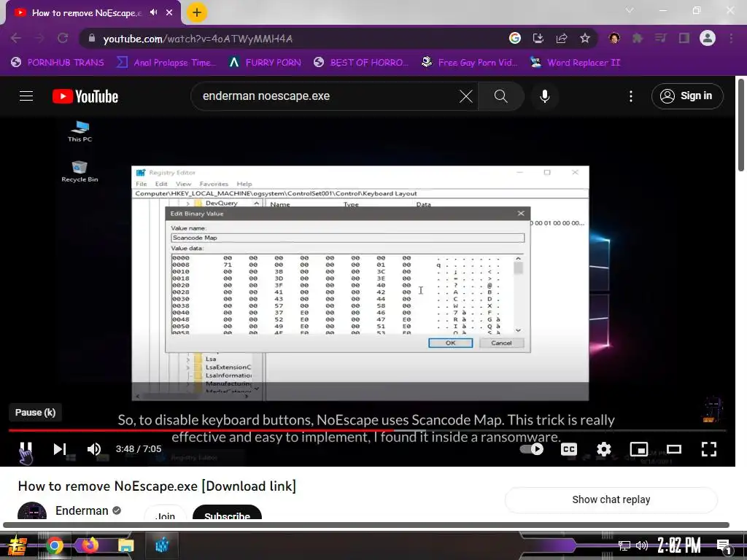Open the notification center icon
The image size is (747, 560).
(724, 545)
